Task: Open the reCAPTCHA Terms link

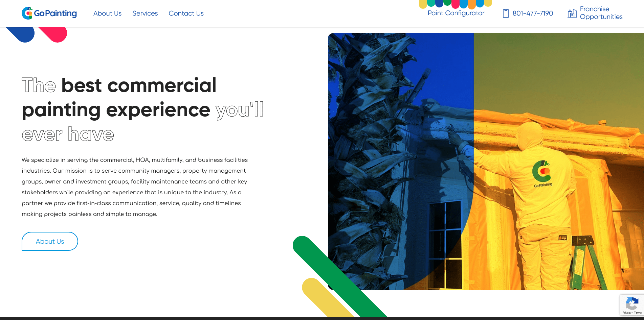Action: click(x=638, y=313)
